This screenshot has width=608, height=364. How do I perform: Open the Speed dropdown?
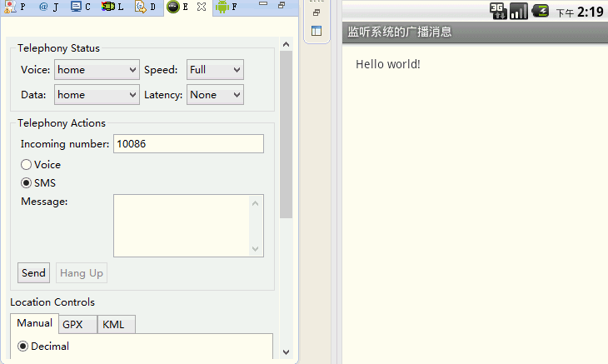[x=215, y=70]
